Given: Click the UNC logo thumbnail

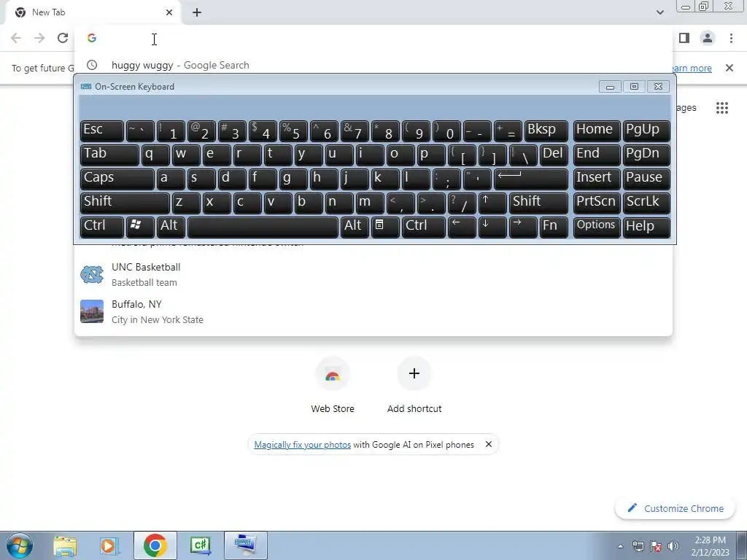Looking at the screenshot, I should tap(92, 274).
